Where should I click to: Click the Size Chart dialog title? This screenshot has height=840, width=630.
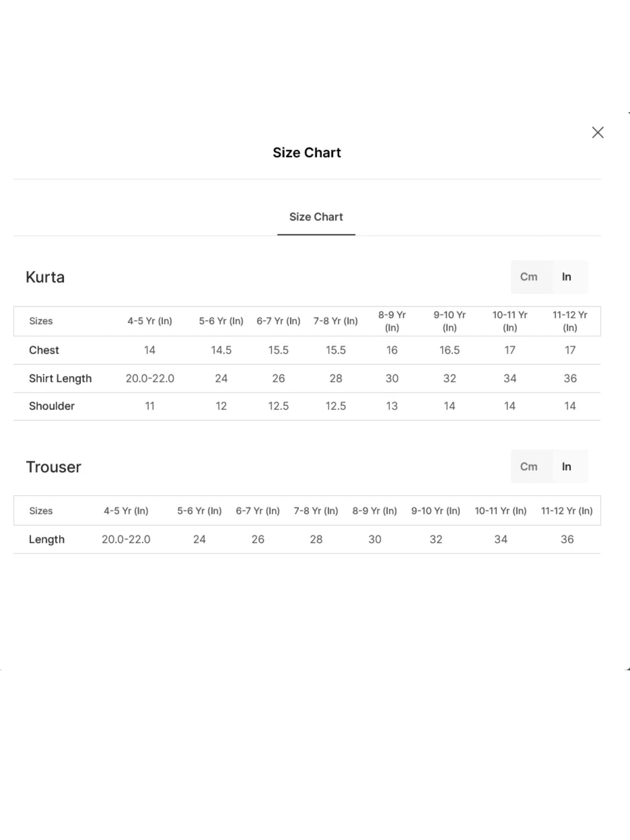pos(307,152)
